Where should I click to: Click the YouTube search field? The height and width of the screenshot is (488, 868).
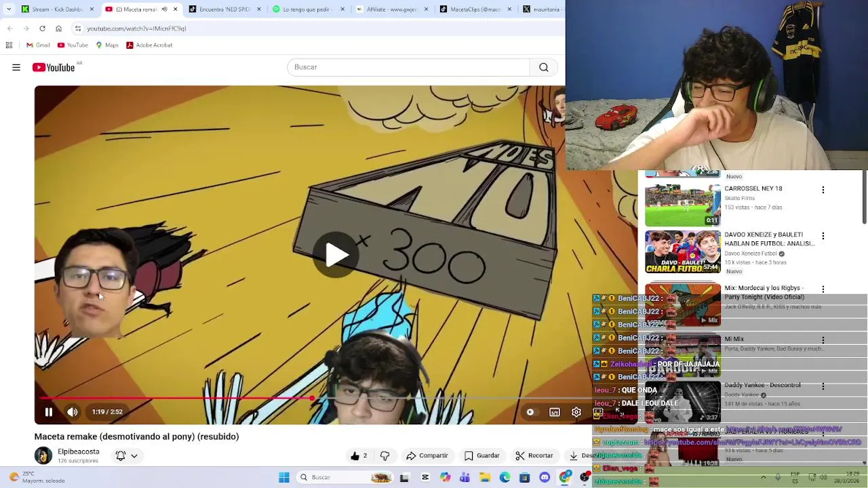click(408, 67)
